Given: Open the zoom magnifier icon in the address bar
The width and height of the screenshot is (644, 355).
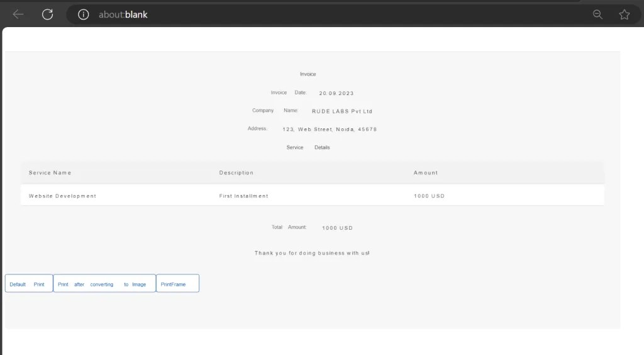Looking at the screenshot, I should point(597,15).
